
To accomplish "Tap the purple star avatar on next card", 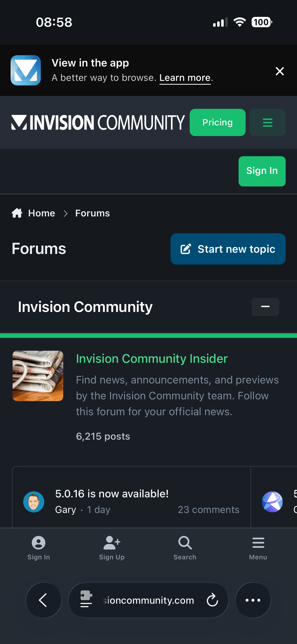I will pyautogui.click(x=272, y=502).
